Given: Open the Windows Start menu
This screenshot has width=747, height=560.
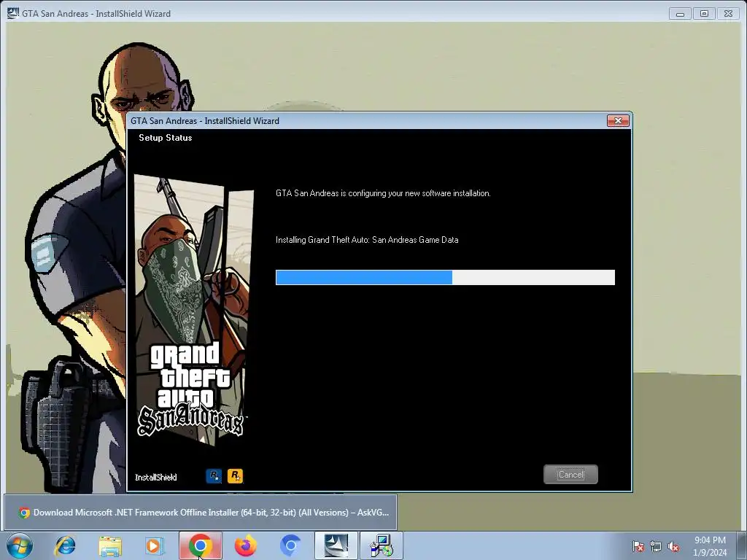Looking at the screenshot, I should (20, 545).
